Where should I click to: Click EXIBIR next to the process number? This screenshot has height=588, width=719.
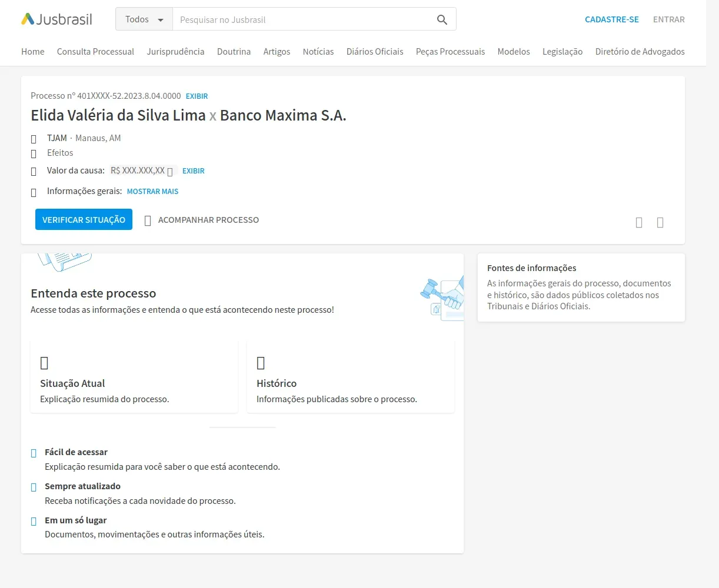pyautogui.click(x=197, y=96)
